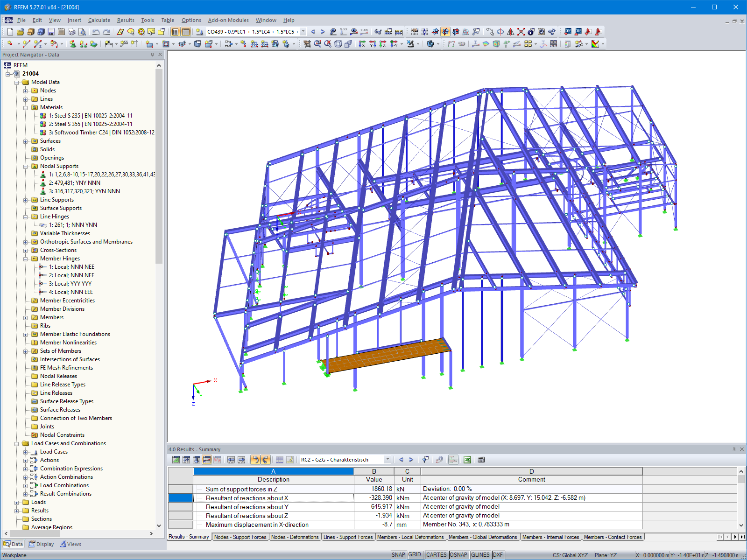747x560 pixels.
Task: Enable OSNAP in the status bar
Action: click(x=459, y=555)
